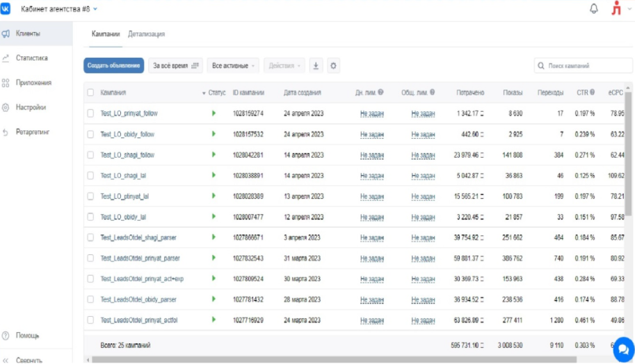Click status play icon for Test_LO_obidy_follow
The width and height of the screenshot is (635, 364).
214,134
